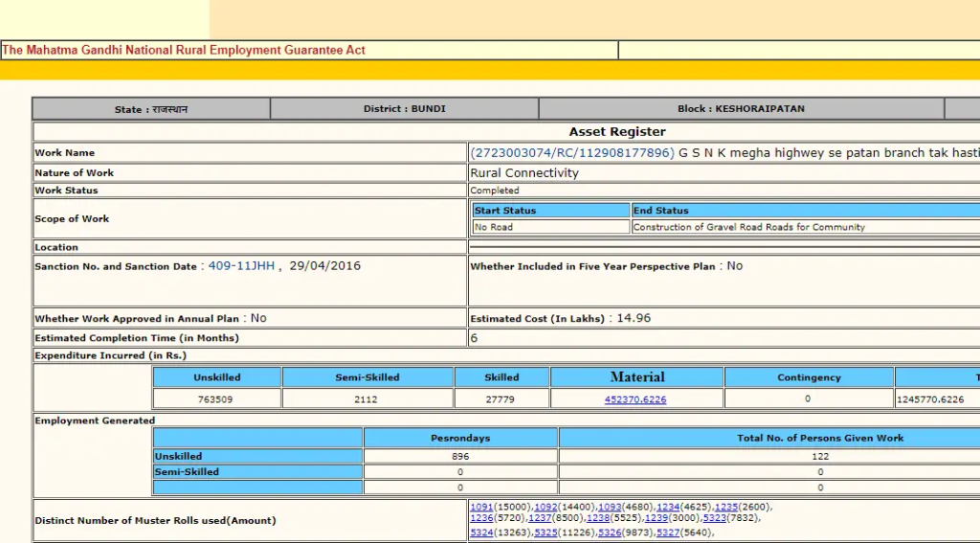Click the Block : KESHORAIPATAN header cell
This screenshot has width=980, height=543.
click(742, 109)
